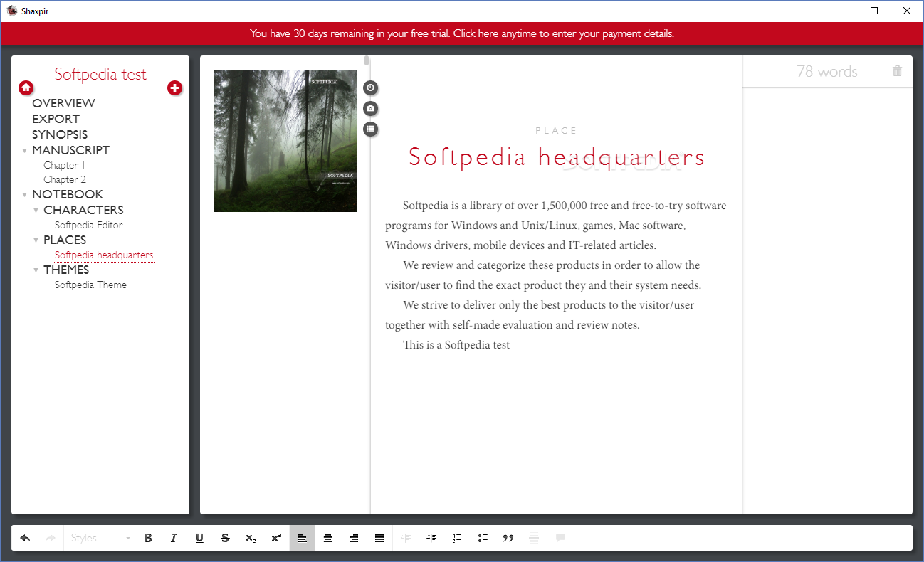Toggle bold formatting

coord(148,538)
